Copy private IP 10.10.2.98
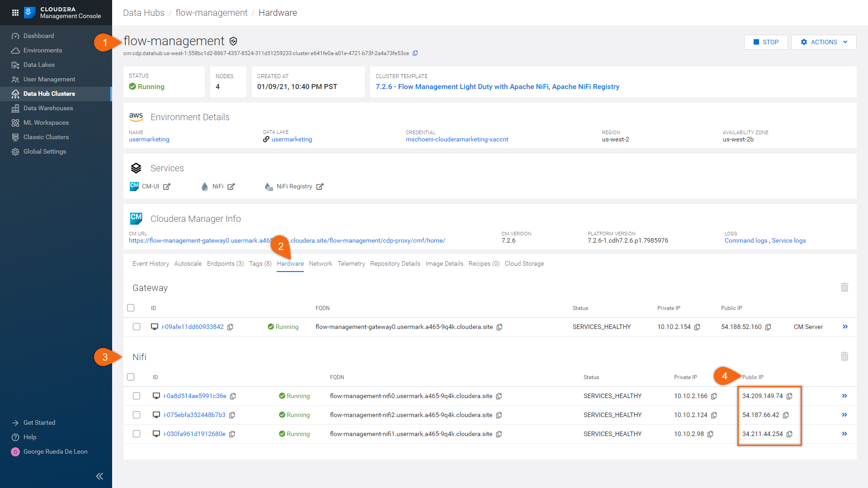The width and height of the screenshot is (868, 488). pos(710,434)
